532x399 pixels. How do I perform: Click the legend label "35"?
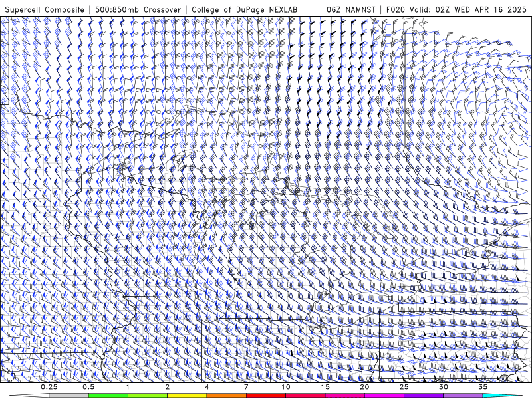[x=483, y=387]
